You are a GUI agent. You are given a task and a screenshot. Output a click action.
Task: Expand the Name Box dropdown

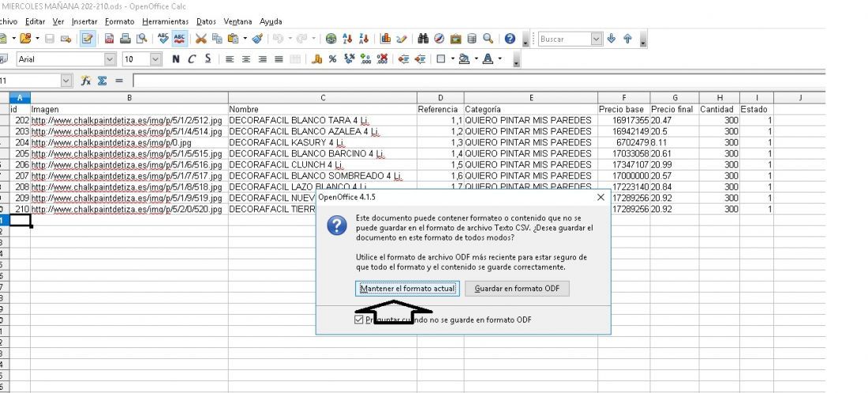click(66, 80)
